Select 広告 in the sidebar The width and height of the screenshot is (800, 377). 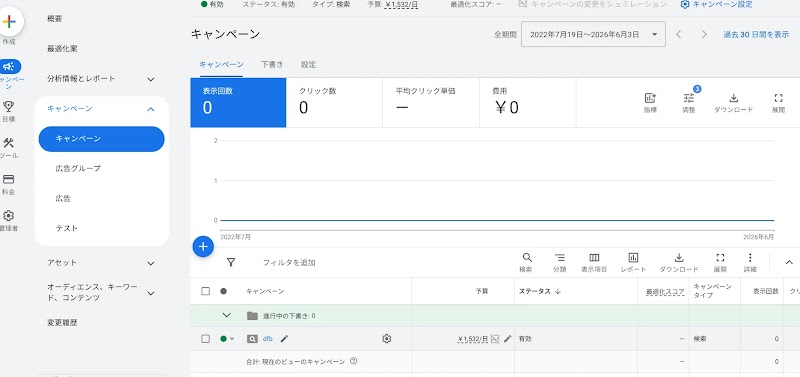(x=63, y=198)
